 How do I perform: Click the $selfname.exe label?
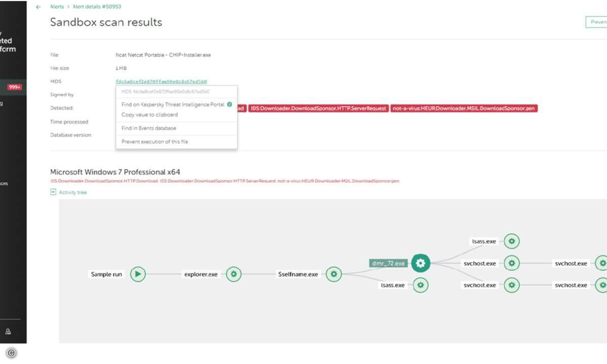[298, 275]
